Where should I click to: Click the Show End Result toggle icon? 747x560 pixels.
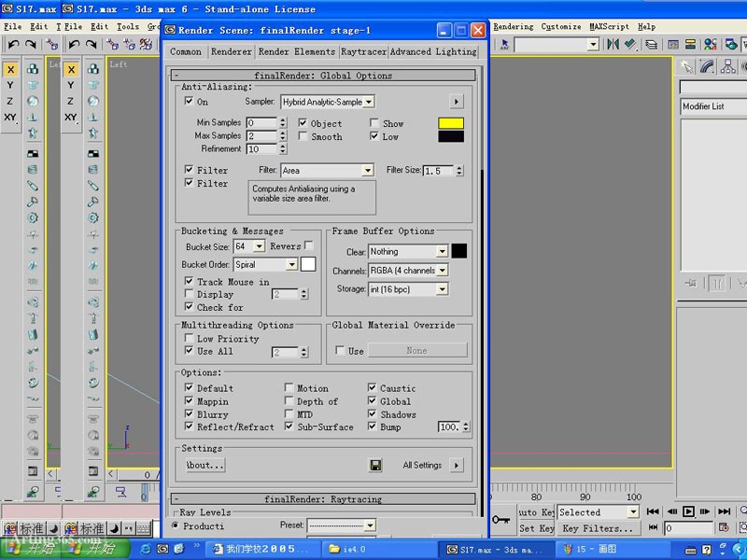tap(716, 284)
